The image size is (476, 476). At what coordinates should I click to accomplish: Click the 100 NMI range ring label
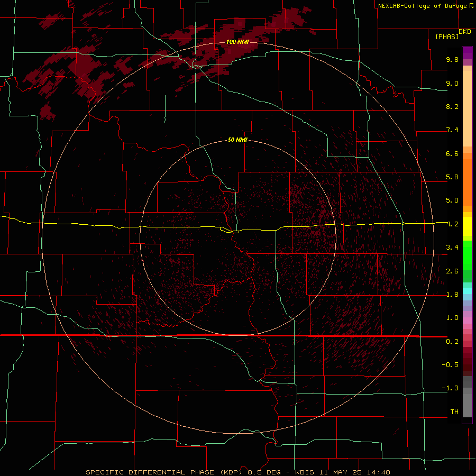click(x=237, y=42)
